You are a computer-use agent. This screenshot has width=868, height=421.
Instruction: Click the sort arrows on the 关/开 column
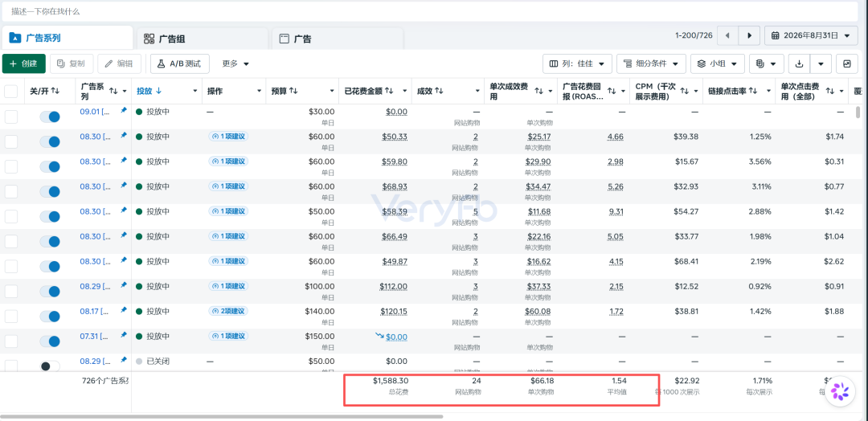click(x=55, y=91)
